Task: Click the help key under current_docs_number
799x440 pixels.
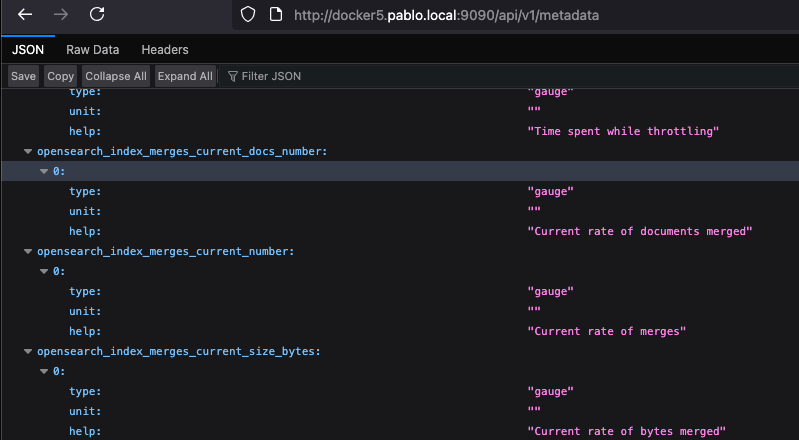Action: click(85, 231)
